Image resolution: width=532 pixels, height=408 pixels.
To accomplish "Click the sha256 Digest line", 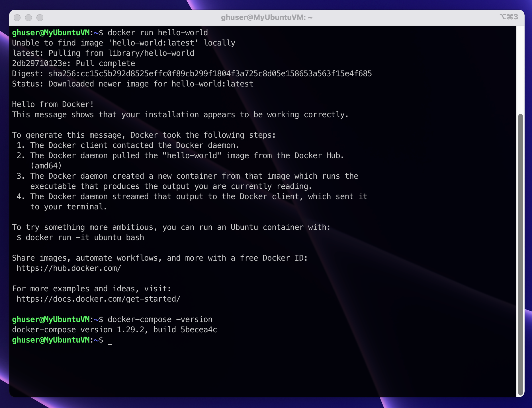I will (x=192, y=74).
